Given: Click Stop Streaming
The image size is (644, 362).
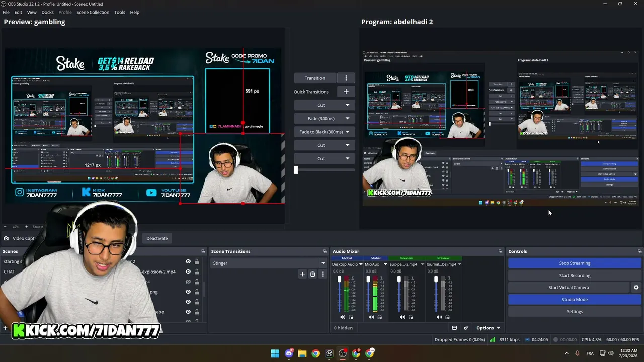Looking at the screenshot, I should (x=575, y=263).
